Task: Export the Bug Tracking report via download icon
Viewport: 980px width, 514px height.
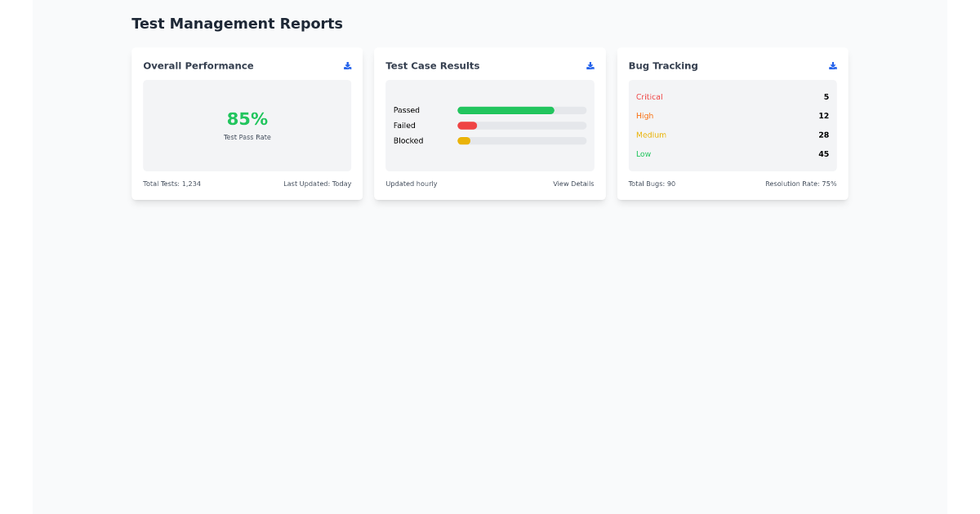Action: tap(833, 66)
